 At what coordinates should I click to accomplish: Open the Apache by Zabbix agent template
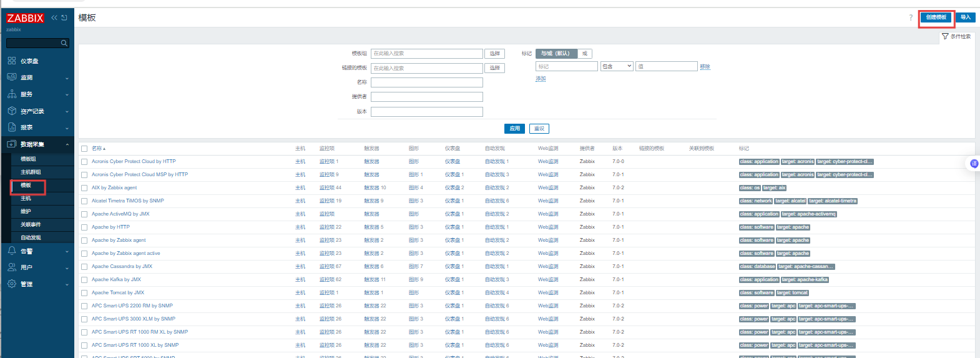point(119,241)
